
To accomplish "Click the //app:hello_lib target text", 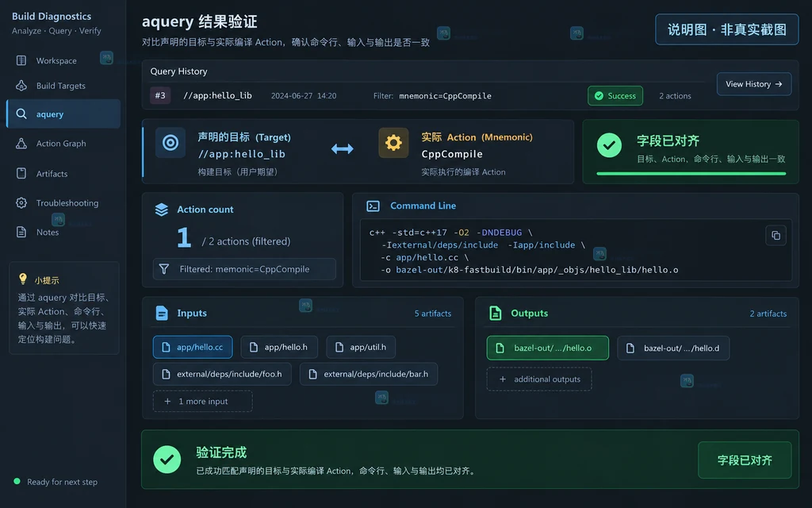I will click(241, 154).
